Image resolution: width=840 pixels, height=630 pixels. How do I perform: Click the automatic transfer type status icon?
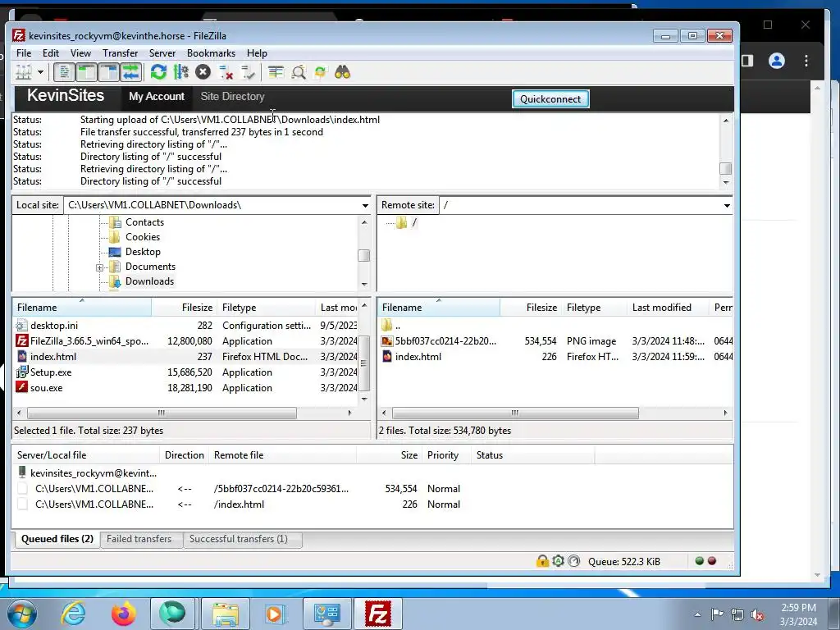click(558, 561)
